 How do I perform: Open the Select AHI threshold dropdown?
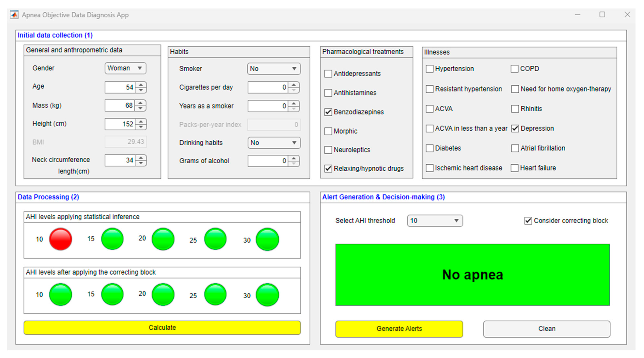coord(434,221)
